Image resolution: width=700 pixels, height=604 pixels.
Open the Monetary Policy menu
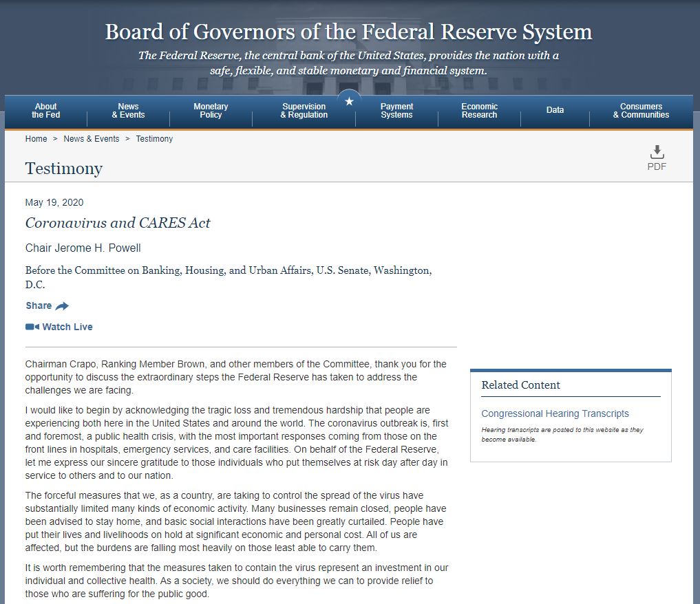(211, 111)
